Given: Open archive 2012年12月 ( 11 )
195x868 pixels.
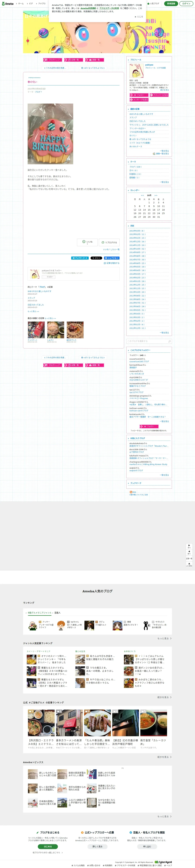Looking at the screenshot, I should click(x=137, y=328).
